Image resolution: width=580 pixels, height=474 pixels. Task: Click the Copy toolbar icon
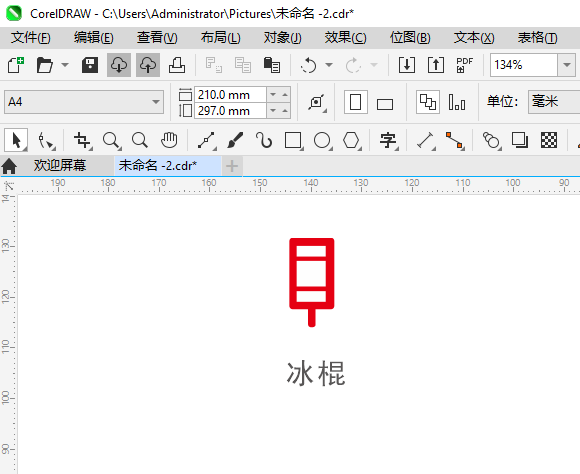point(243,65)
